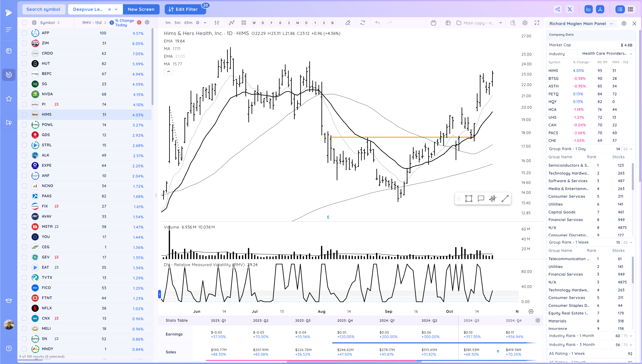Click the undo arrow icon
This screenshot has height=364, width=642.
[x=377, y=23]
